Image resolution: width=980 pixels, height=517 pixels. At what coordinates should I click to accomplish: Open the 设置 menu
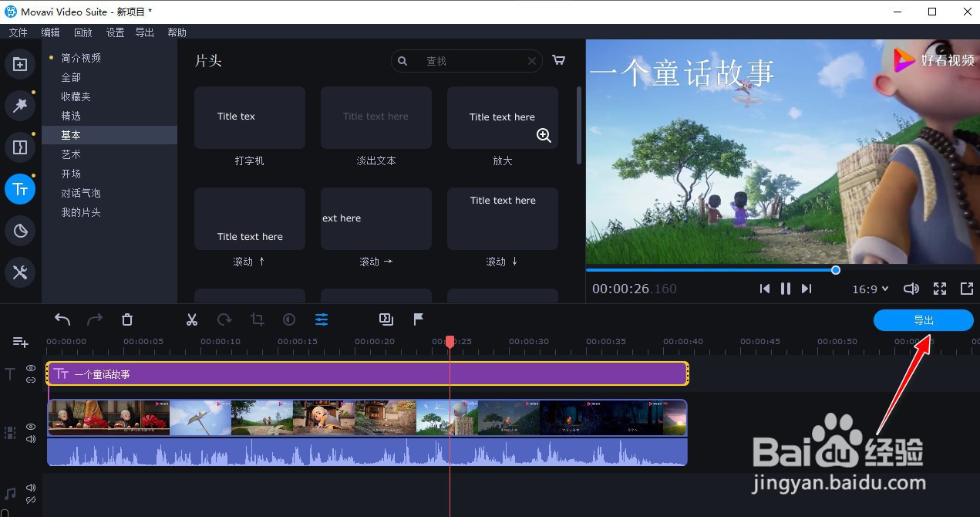pyautogui.click(x=115, y=32)
